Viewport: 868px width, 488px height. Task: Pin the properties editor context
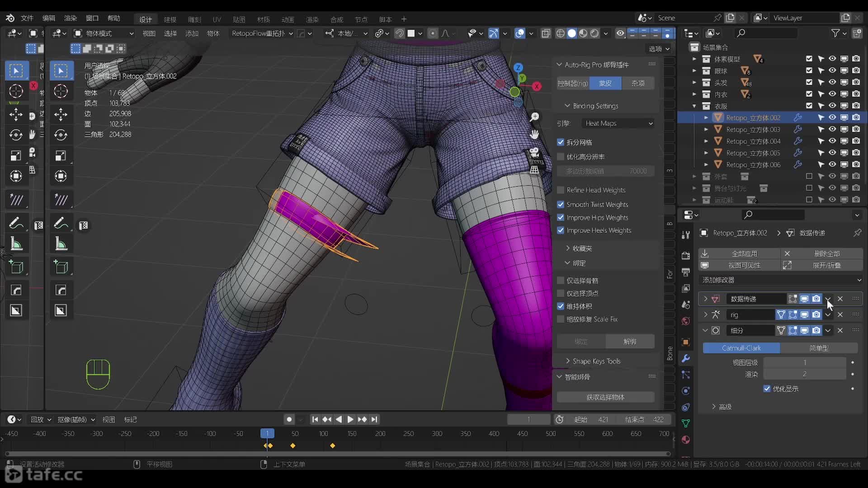coord(857,233)
